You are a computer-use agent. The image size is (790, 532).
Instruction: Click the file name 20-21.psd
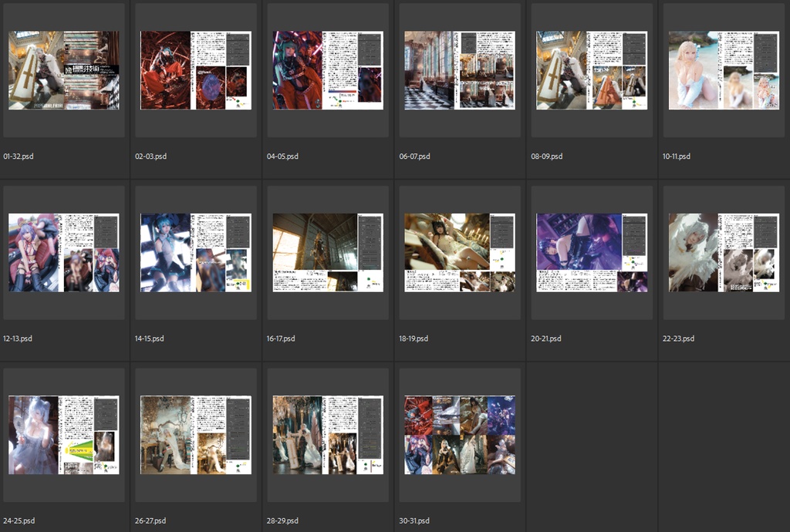pos(545,338)
